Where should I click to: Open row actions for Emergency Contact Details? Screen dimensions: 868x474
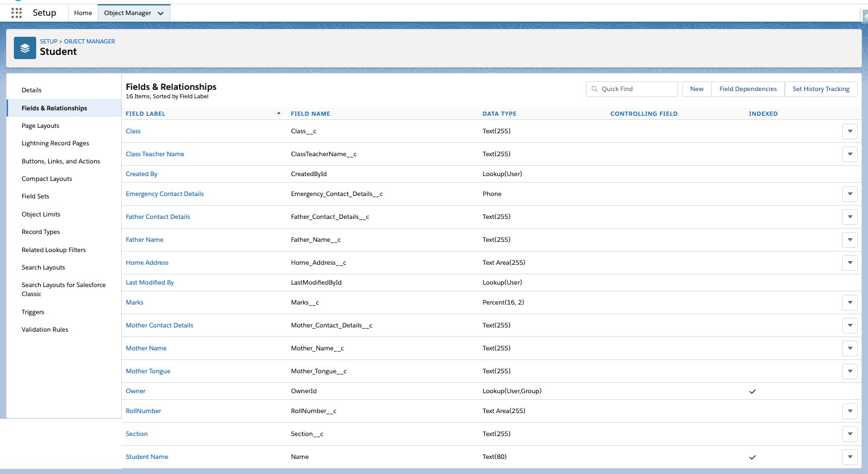pos(850,194)
